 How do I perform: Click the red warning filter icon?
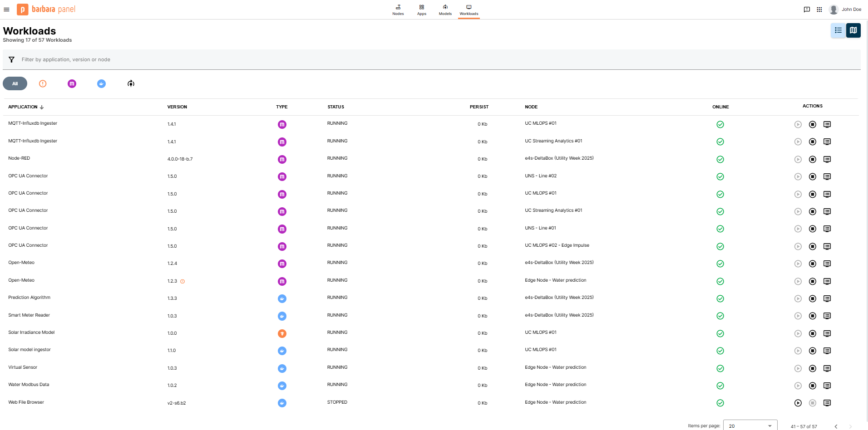(x=43, y=83)
